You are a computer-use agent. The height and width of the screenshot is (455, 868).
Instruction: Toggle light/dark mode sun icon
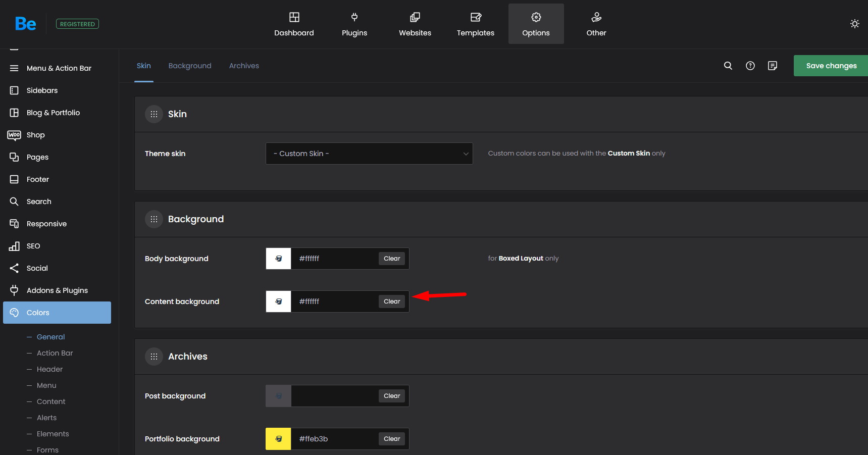tap(854, 24)
